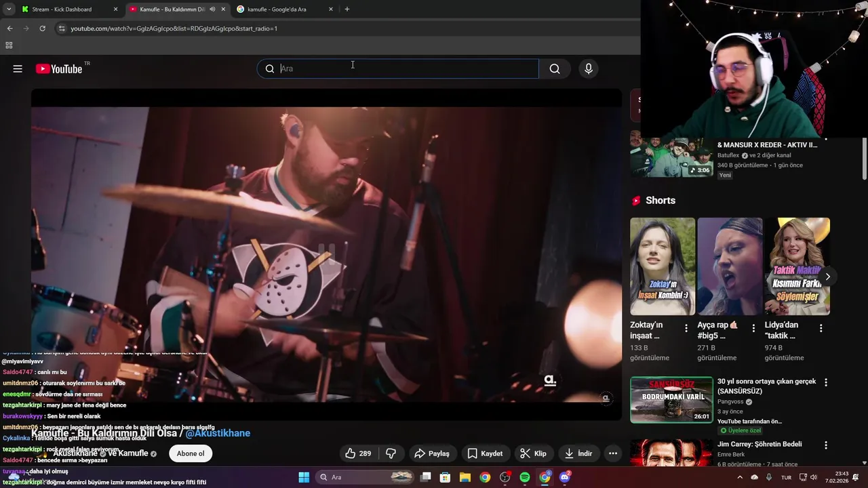Go back in browser history
Screen dimensions: 868x488
click(9, 28)
